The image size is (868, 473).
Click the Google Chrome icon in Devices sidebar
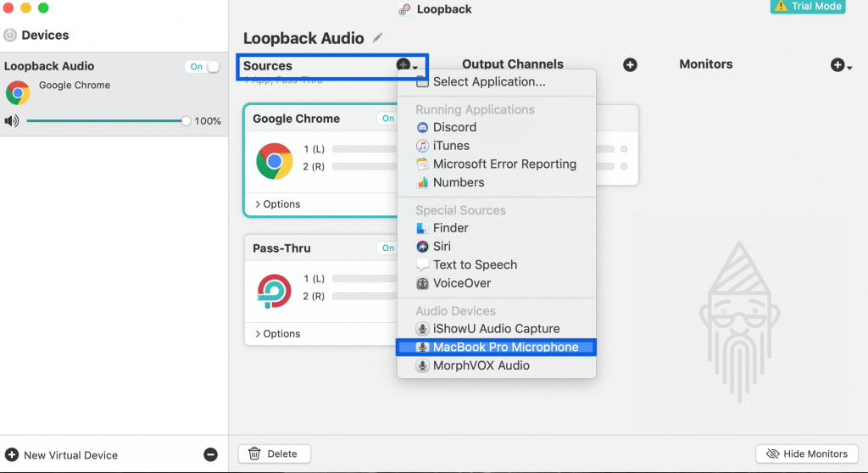18,92
